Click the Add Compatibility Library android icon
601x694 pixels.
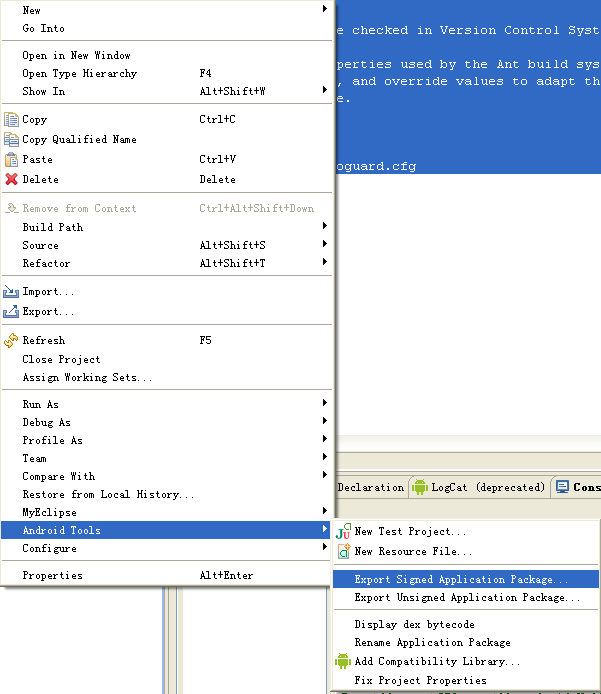click(343, 662)
